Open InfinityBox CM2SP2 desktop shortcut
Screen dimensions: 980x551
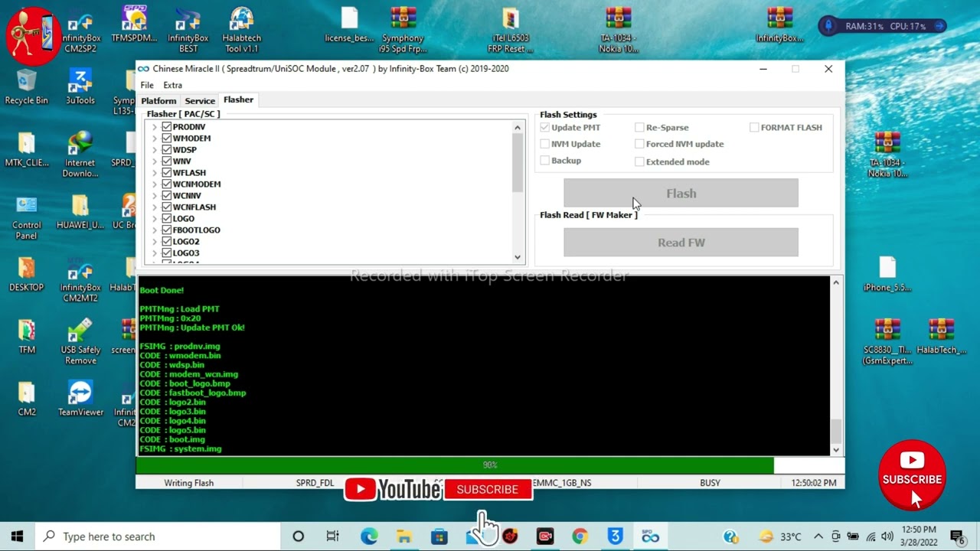click(80, 31)
